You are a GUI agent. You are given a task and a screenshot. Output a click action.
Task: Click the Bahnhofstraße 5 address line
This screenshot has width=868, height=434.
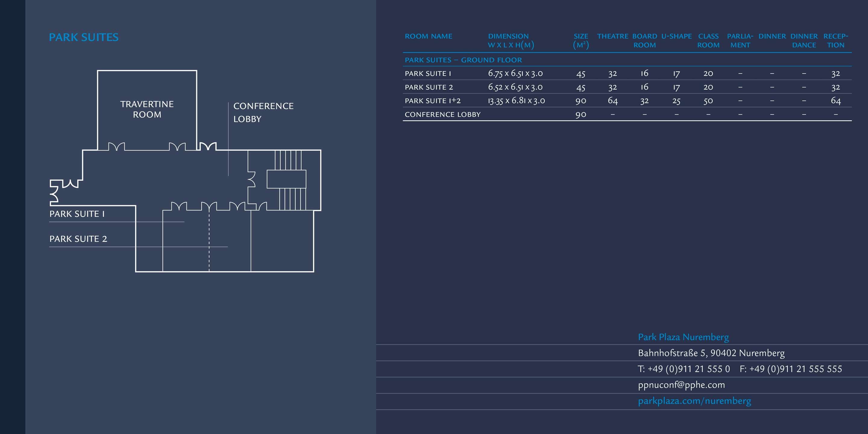point(711,353)
